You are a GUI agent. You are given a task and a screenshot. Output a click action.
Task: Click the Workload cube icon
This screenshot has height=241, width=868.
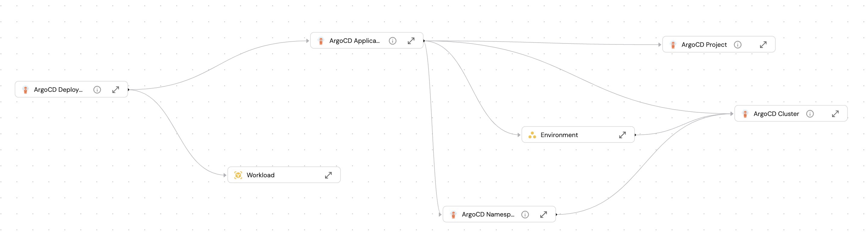(238, 175)
